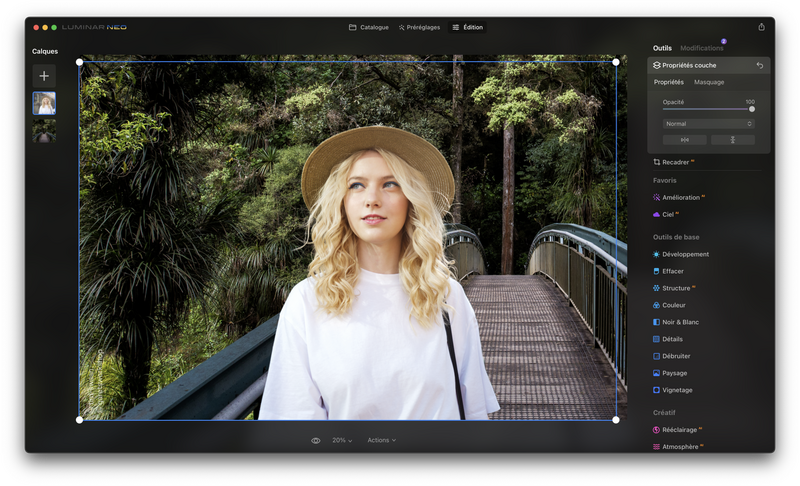Click the bottom-right transform handle
Viewport: 800px width, 486px height.
point(616,420)
